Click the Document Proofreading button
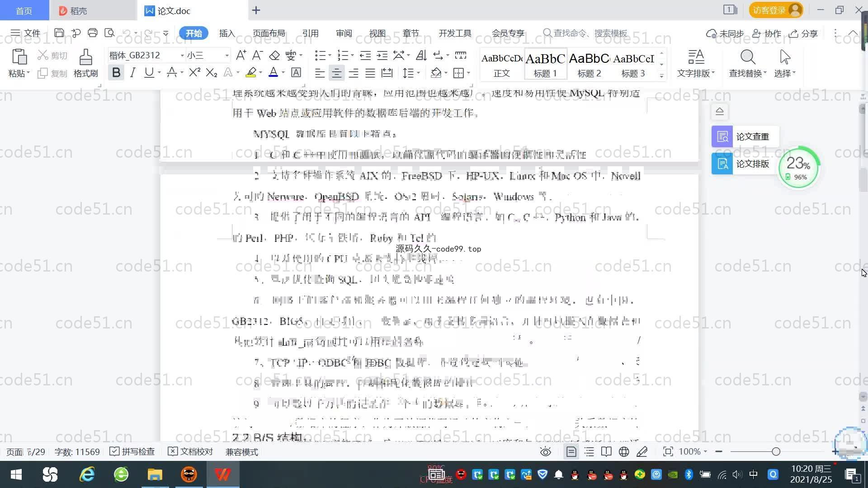Screen dimensions: 868x488 190,452
